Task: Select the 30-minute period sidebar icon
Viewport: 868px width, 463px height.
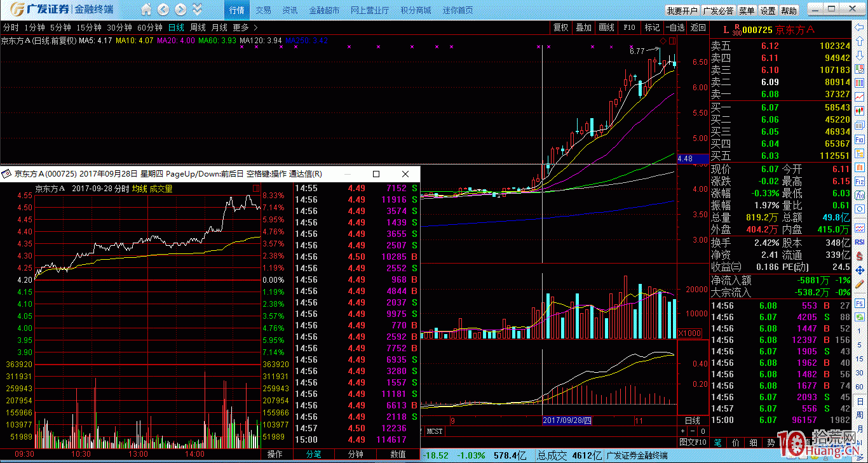Action: click(x=860, y=373)
